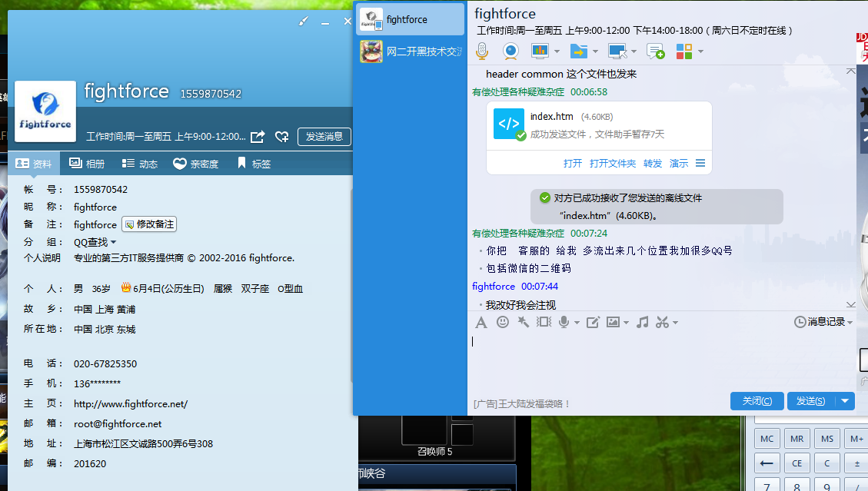Expand the presentation options dropdown arrow
Screen dimensions: 868x491
click(557, 51)
